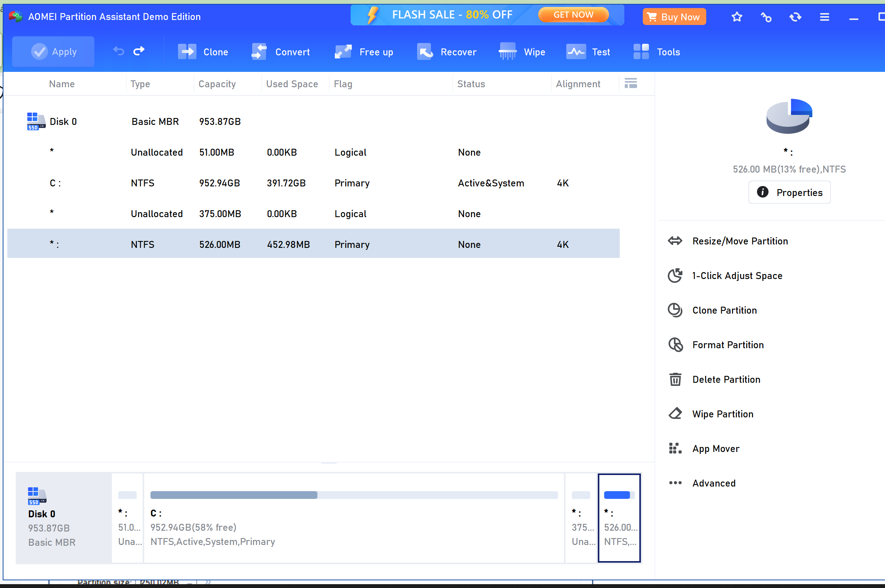The height and width of the screenshot is (588, 885).
Task: Click the refresh arrows icon
Action: pyautogui.click(x=795, y=17)
